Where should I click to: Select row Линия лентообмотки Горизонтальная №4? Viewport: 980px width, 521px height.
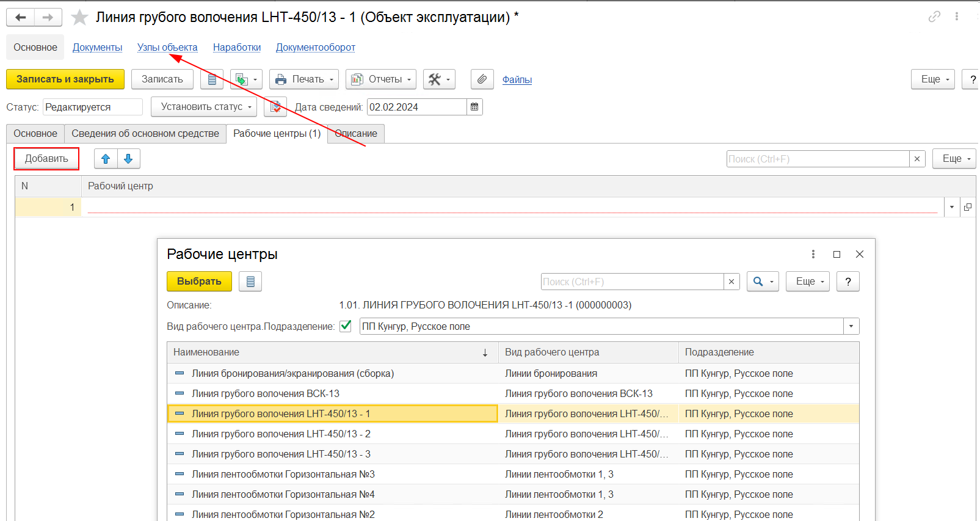513,494
